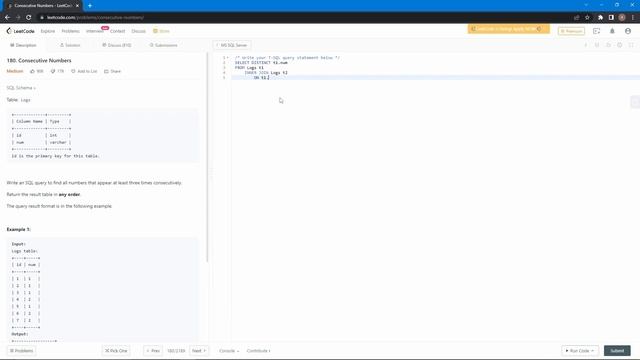Click the thumbs-up like icon

coord(33,71)
